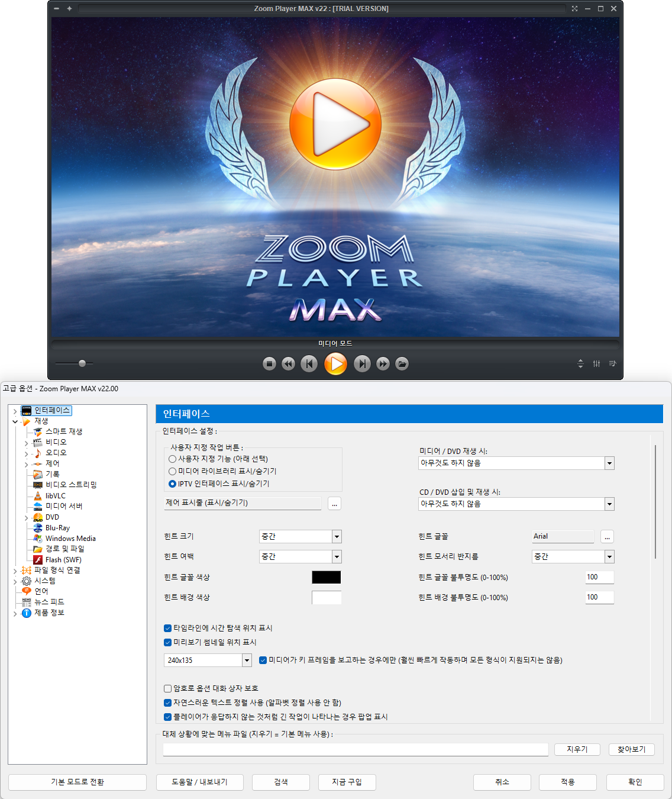Skip to previous track in Zoom Player
Viewport: 672px width, 799px height.
point(309,364)
